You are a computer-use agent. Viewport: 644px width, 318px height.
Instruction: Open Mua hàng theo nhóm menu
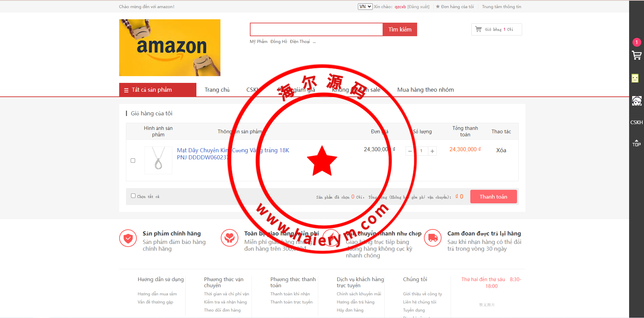point(425,90)
